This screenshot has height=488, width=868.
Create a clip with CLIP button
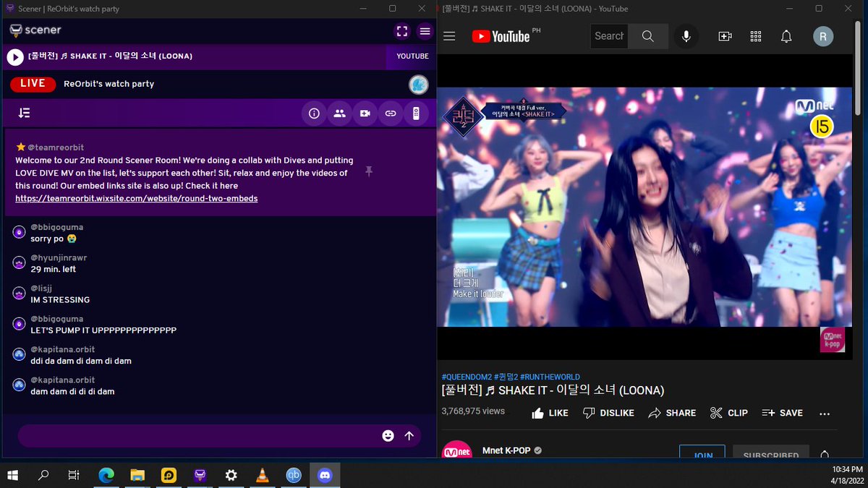tap(728, 413)
